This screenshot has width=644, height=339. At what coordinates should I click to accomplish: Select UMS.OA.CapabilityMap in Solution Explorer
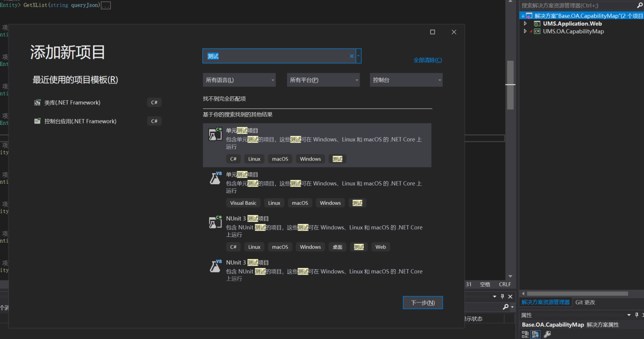(x=573, y=31)
